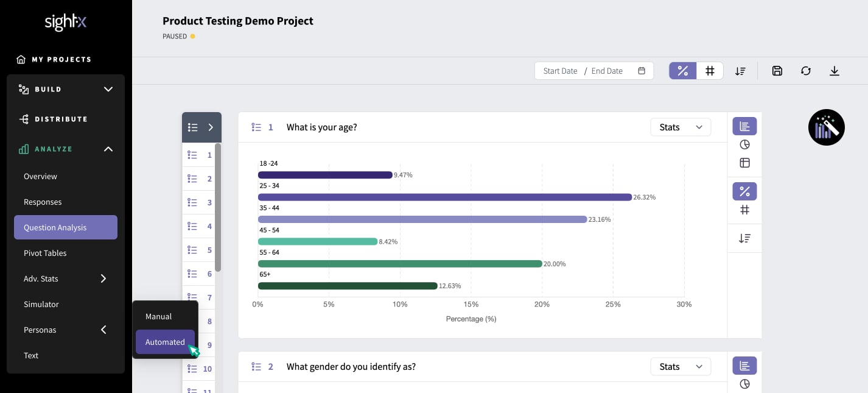
Task: Switch question 1 to table view icon
Action: point(744,163)
